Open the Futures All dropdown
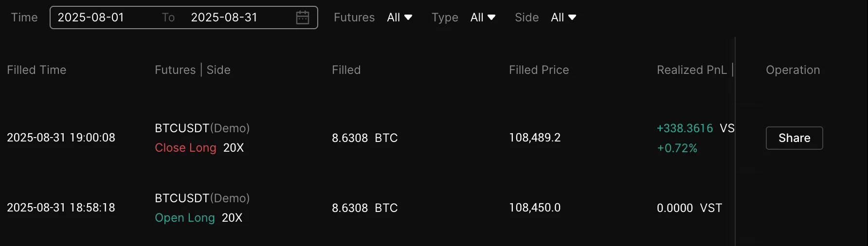 point(399,18)
